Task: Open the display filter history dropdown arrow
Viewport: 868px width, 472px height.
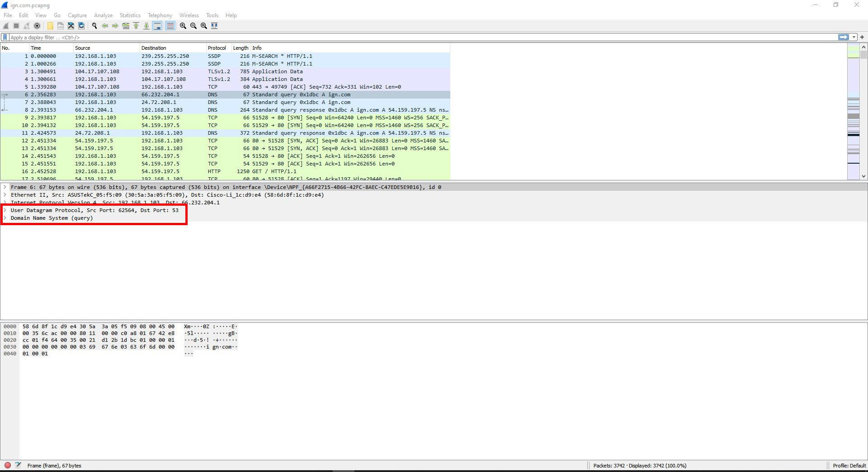Action: click(x=854, y=38)
